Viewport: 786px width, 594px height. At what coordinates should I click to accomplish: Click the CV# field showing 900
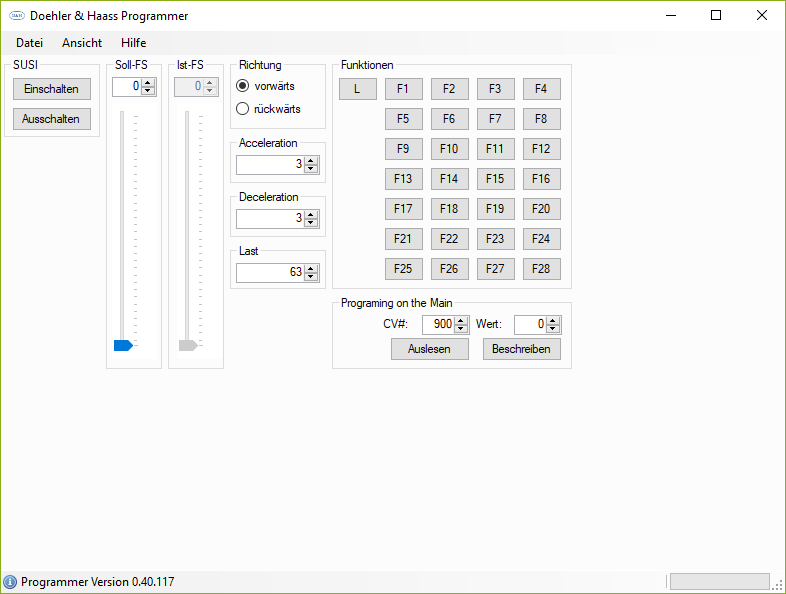[x=438, y=325]
